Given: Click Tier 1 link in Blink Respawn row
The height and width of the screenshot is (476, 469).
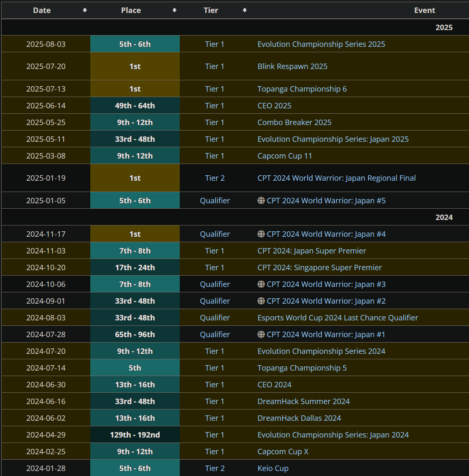Looking at the screenshot, I should click(214, 67).
